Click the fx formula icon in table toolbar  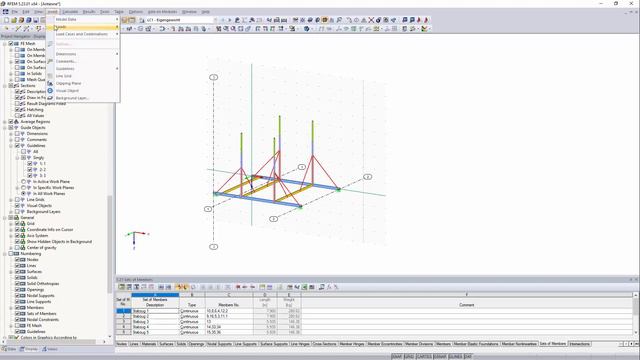329,287
